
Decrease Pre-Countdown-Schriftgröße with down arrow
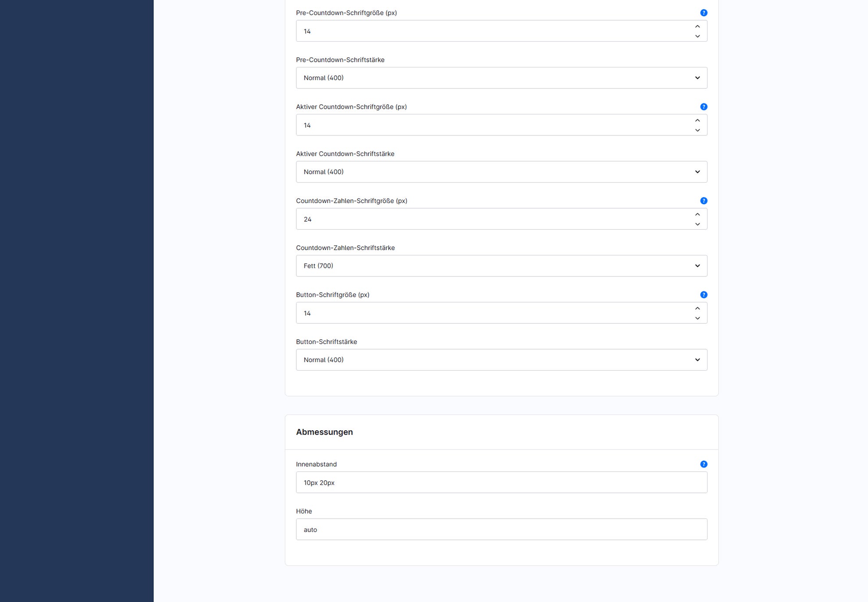point(697,36)
